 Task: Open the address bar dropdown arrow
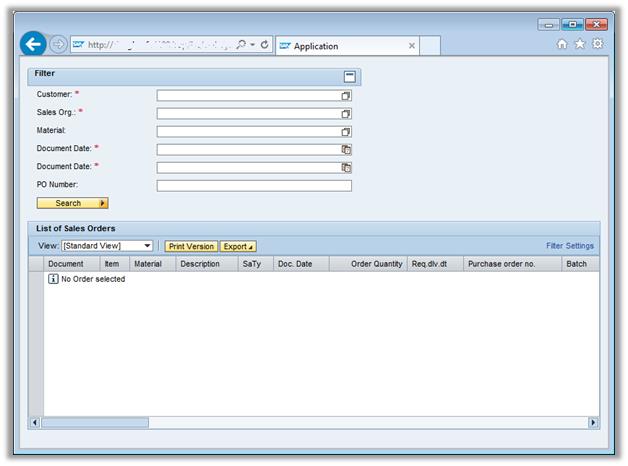[x=253, y=44]
